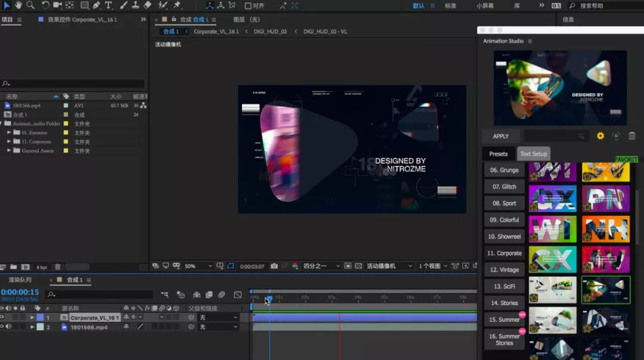Expand the 1801566.mp4 layer properties
Image resolution: width=644 pixels, height=360 pixels.
(x=32, y=327)
